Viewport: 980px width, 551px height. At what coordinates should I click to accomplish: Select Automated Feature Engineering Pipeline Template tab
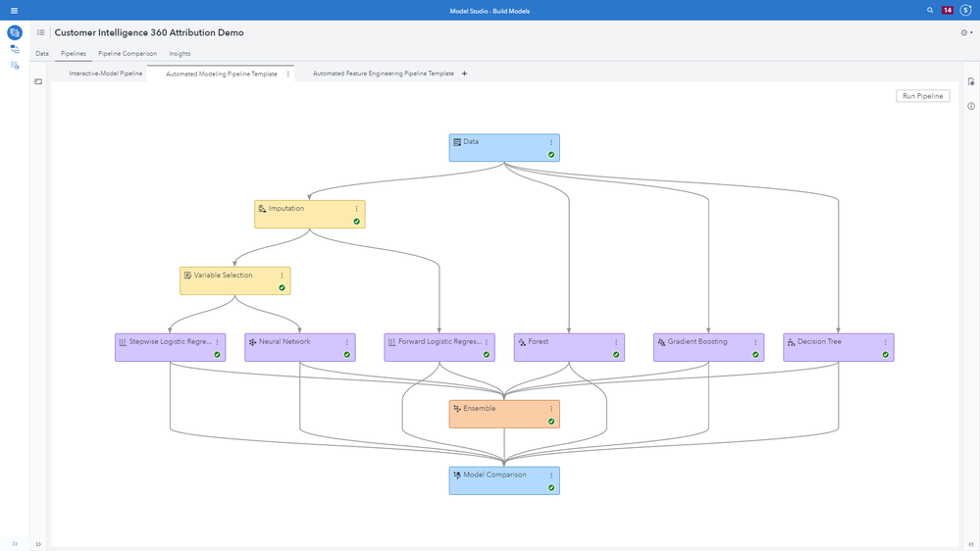pos(384,74)
